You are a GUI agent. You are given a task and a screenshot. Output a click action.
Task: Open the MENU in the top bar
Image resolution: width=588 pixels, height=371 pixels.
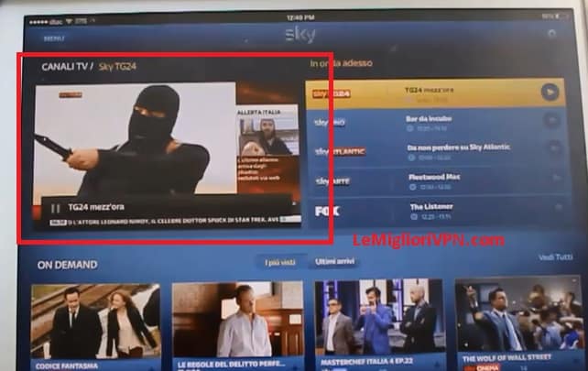54,38
